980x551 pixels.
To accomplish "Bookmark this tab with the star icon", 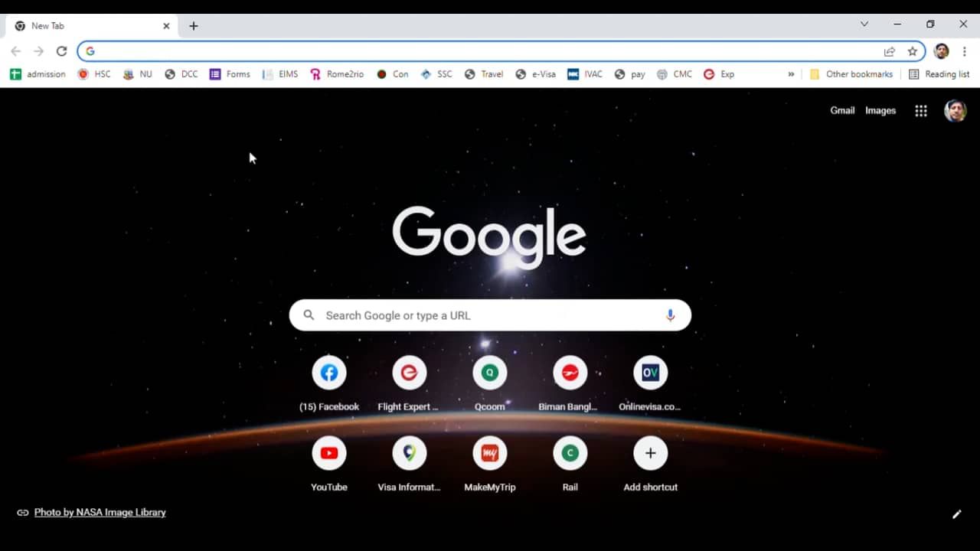I will tap(912, 51).
